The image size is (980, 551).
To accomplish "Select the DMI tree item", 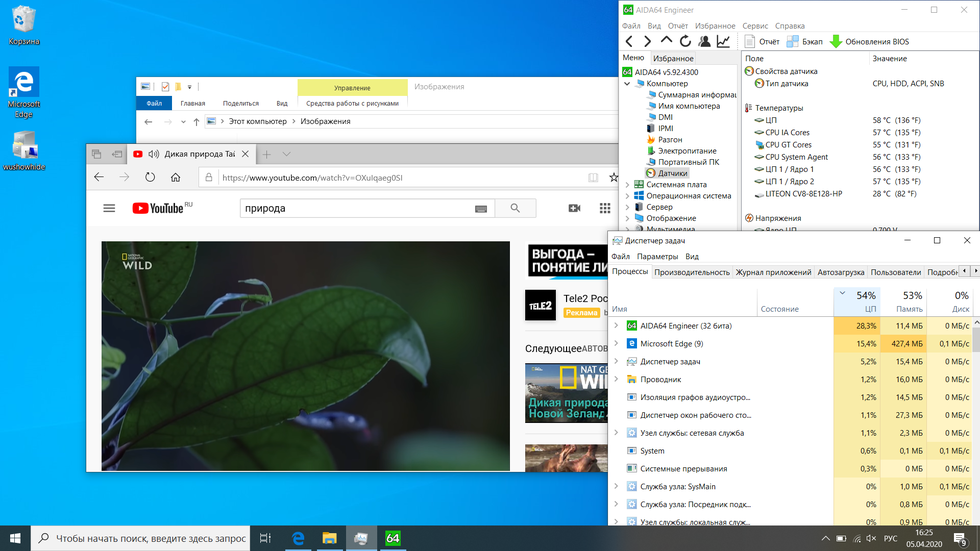I will 659,117.
